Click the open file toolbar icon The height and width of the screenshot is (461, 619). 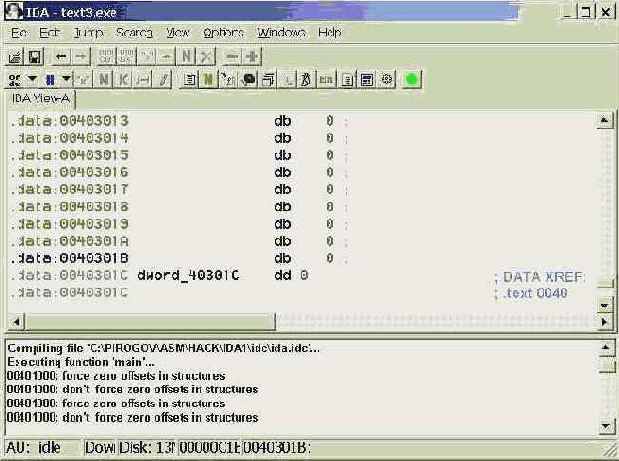(x=15, y=57)
